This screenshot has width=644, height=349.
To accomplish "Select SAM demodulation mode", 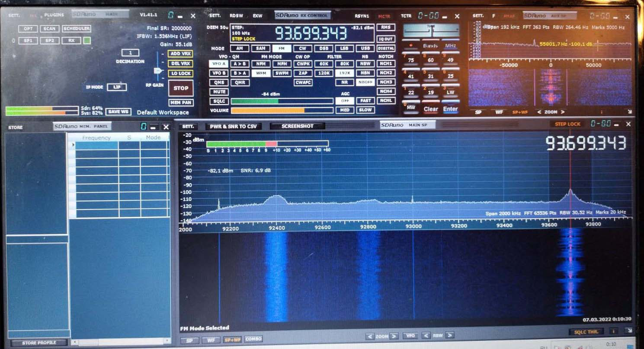I will tap(260, 48).
